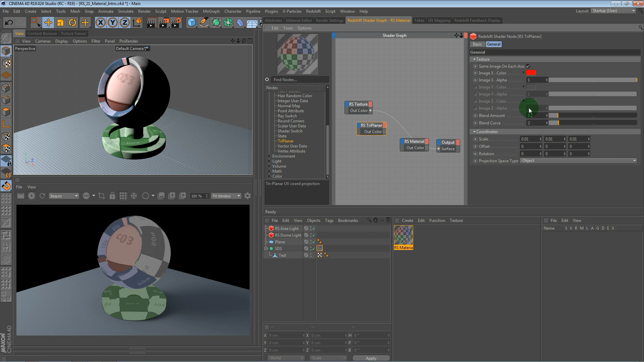Switch to the Render Settings tab

330,20
